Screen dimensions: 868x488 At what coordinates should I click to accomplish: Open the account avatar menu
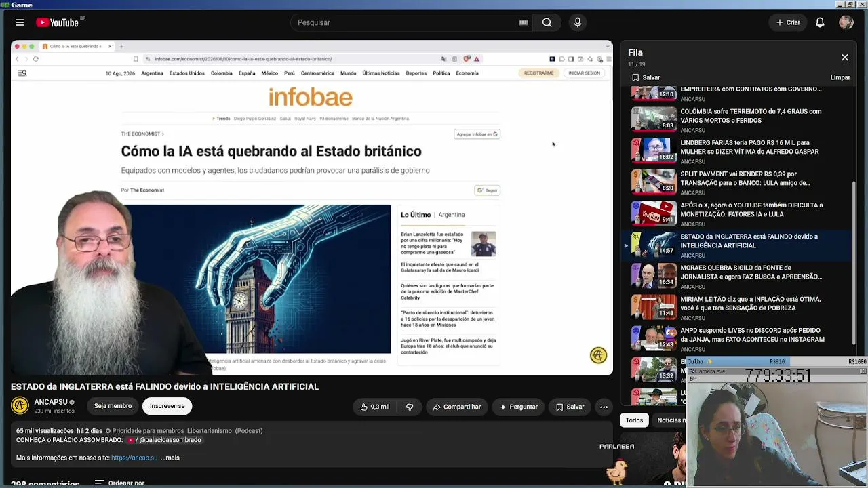pyautogui.click(x=846, y=22)
